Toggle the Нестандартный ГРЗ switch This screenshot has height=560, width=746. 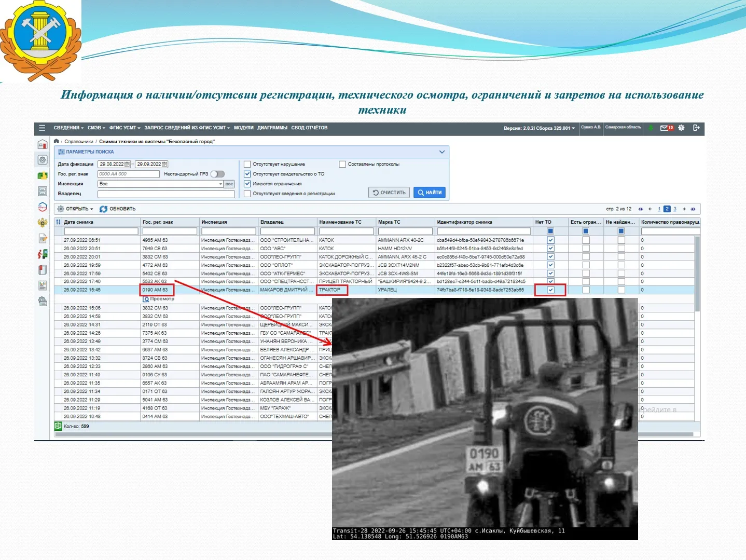[217, 174]
